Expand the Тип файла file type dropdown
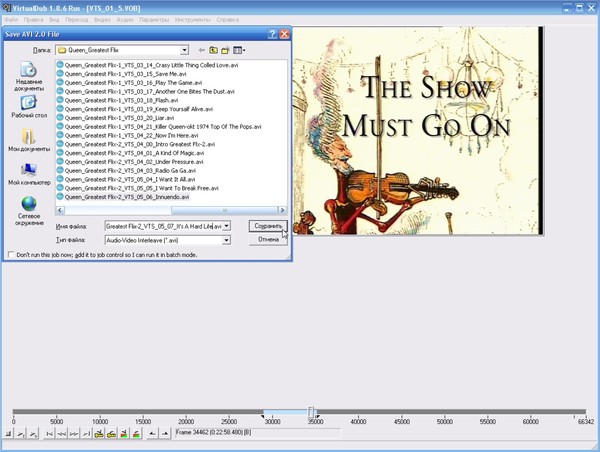The width and height of the screenshot is (600, 452). click(227, 240)
